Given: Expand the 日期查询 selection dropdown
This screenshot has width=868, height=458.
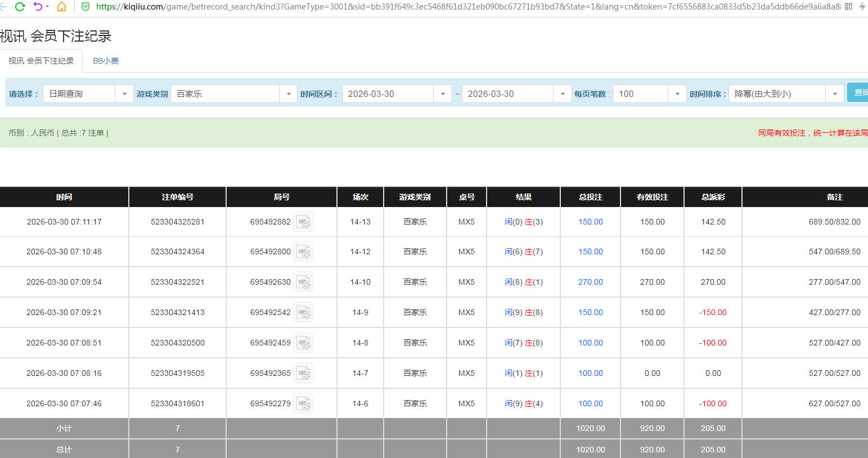Looking at the screenshot, I should click(124, 94).
